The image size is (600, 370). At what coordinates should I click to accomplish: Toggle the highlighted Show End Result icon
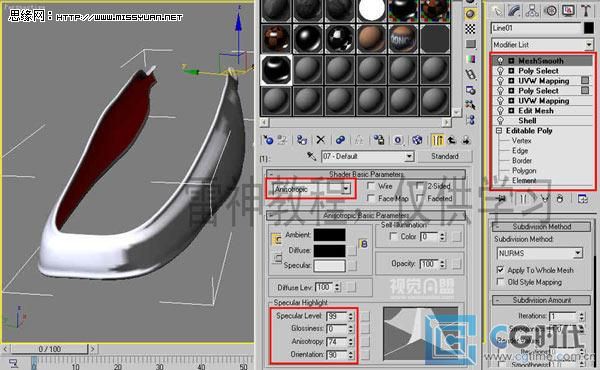[437, 140]
